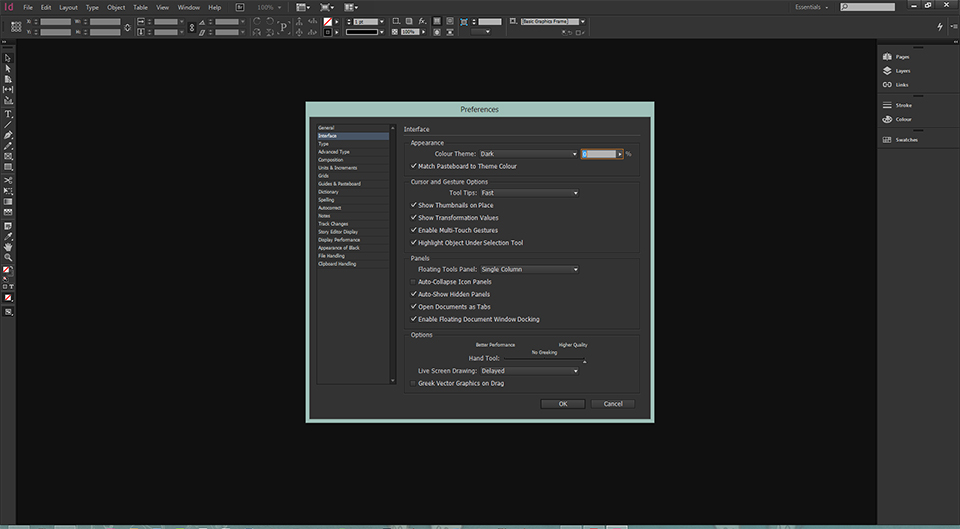Select the Gradient Swatch tool
The image size is (960, 529).
tap(8, 201)
